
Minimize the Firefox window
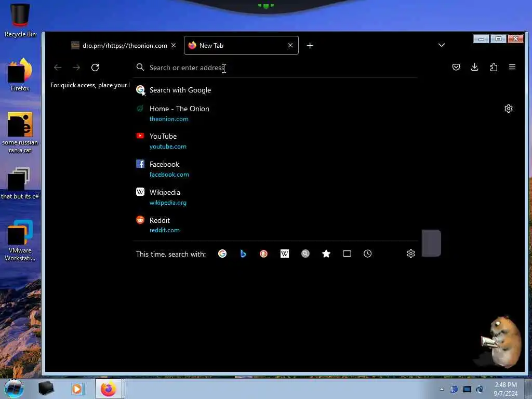481,38
